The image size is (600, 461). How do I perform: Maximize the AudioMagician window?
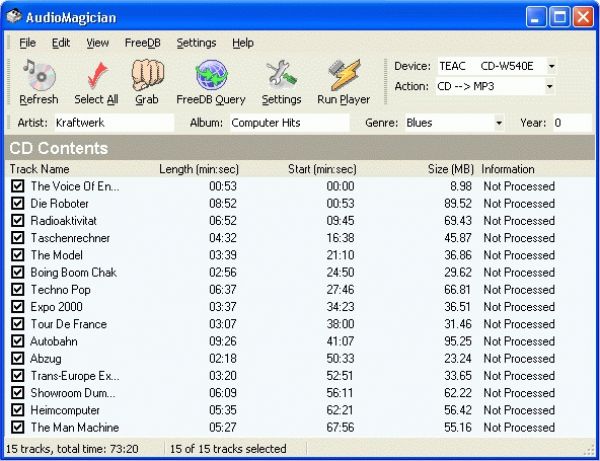(x=560, y=15)
